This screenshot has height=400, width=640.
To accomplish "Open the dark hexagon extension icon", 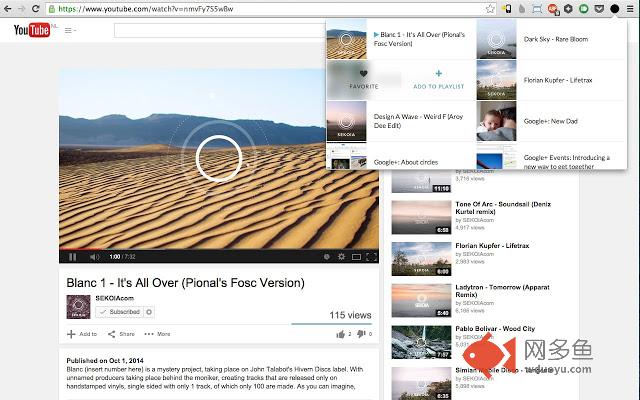I will pyautogui.click(x=568, y=9).
